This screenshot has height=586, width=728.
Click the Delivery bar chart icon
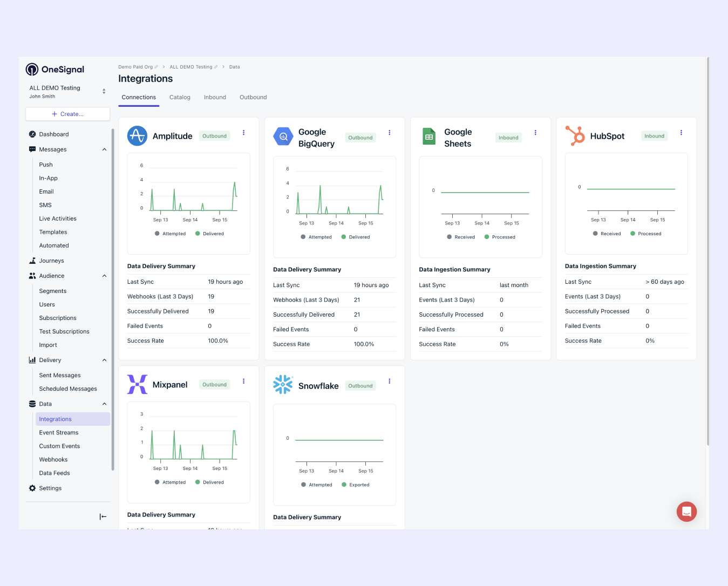click(32, 360)
